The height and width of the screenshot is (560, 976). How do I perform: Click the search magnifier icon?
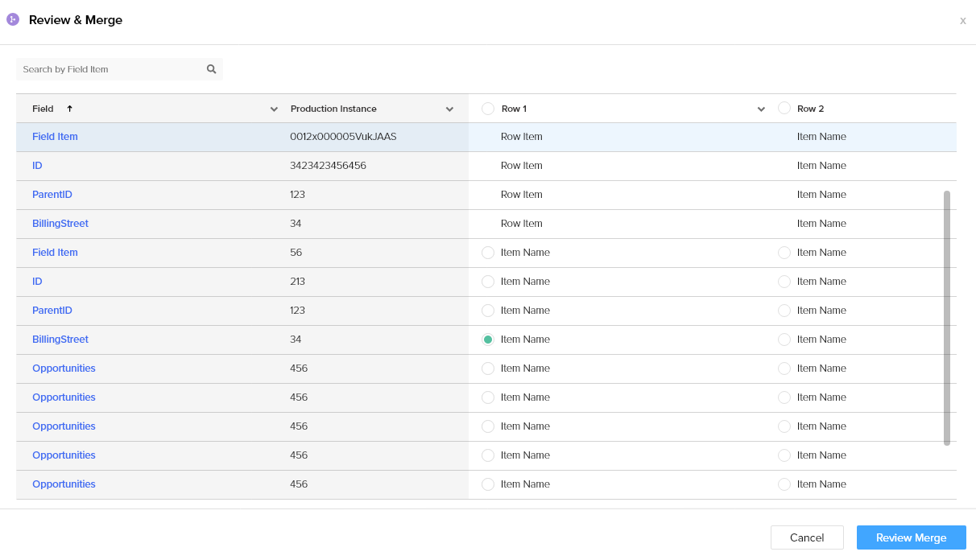click(x=211, y=69)
